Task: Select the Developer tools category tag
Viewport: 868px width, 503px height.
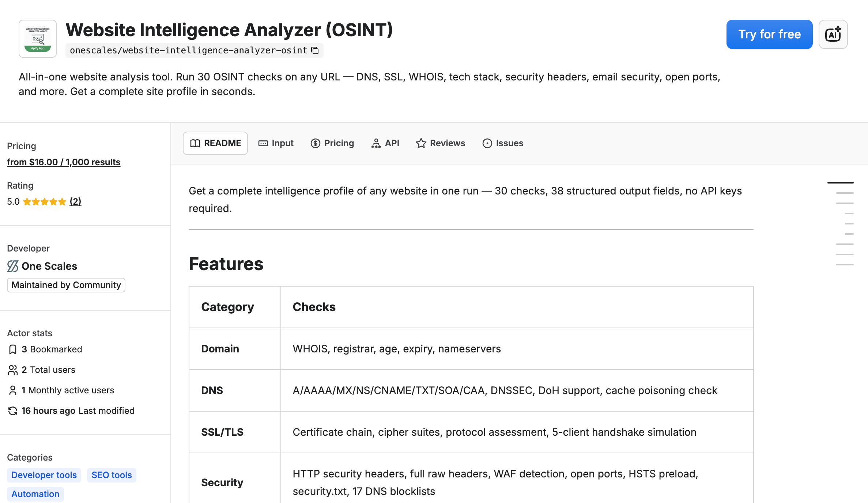Action: pyautogui.click(x=44, y=475)
